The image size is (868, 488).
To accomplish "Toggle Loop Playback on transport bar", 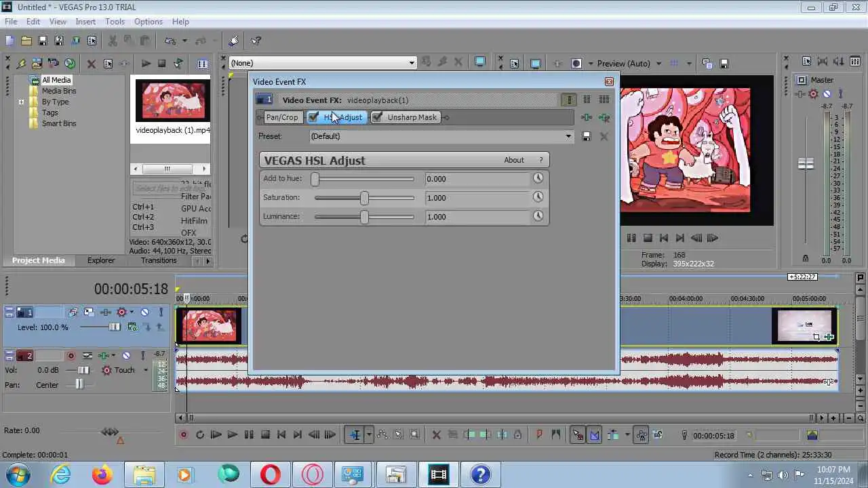I will 199,435.
